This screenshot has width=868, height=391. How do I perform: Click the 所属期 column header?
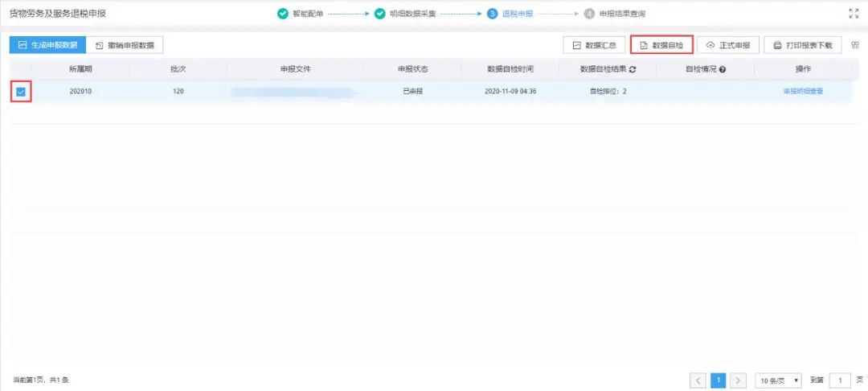80,69
